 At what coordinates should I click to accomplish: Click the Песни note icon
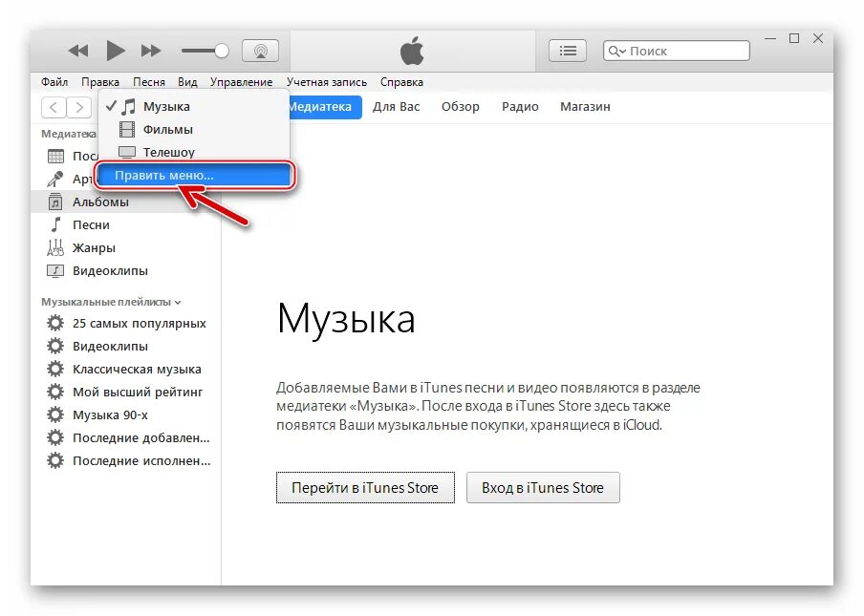[55, 224]
